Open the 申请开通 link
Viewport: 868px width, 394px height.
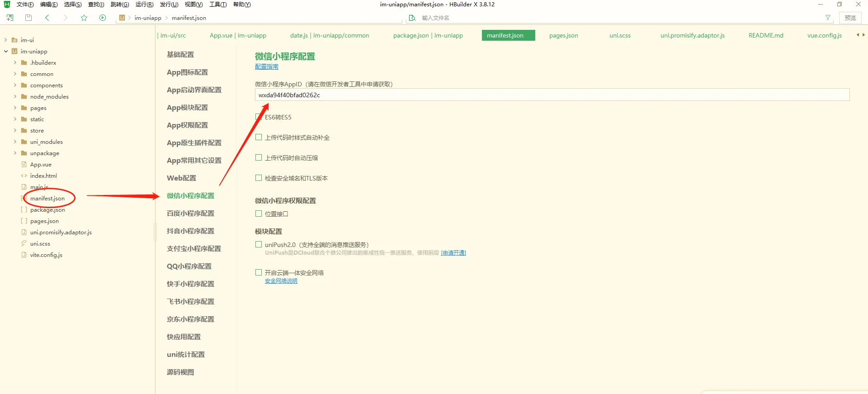coord(453,253)
